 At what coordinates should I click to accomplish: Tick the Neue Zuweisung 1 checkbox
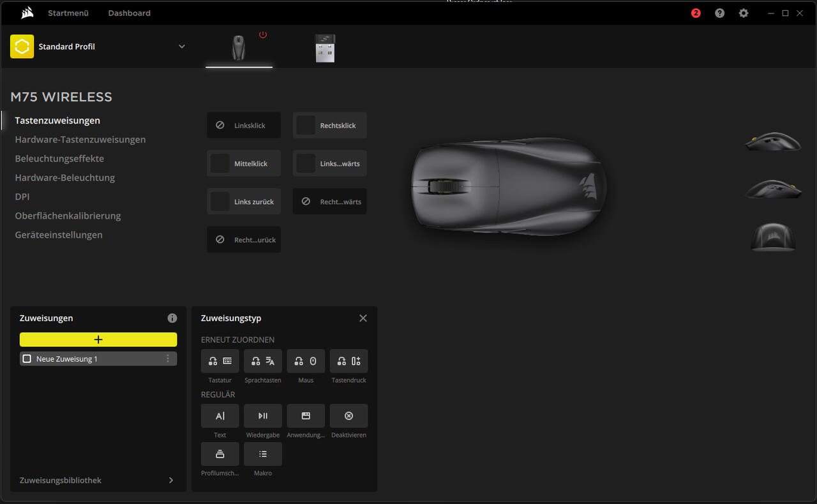tap(27, 359)
